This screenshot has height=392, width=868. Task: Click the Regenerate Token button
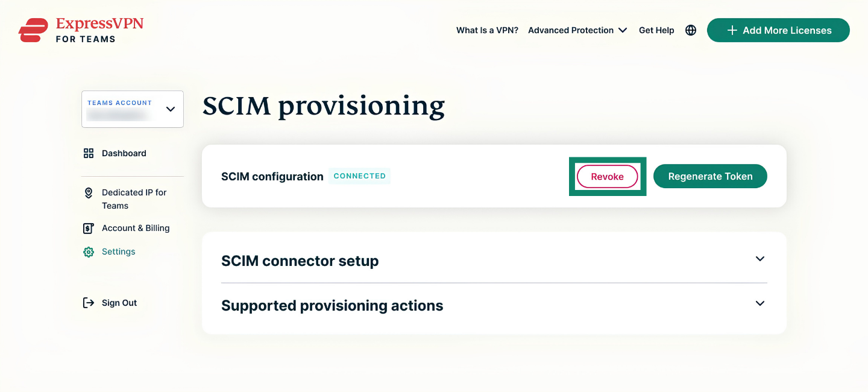click(x=710, y=177)
